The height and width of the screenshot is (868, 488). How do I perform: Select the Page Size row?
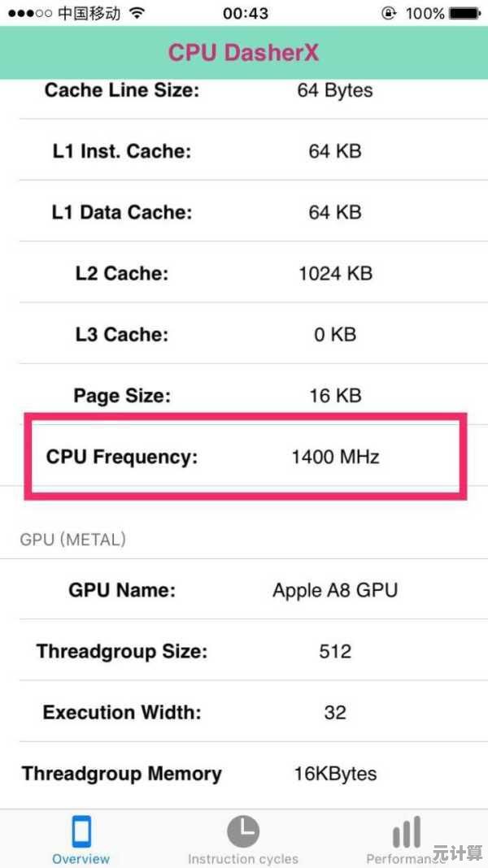[x=244, y=396]
